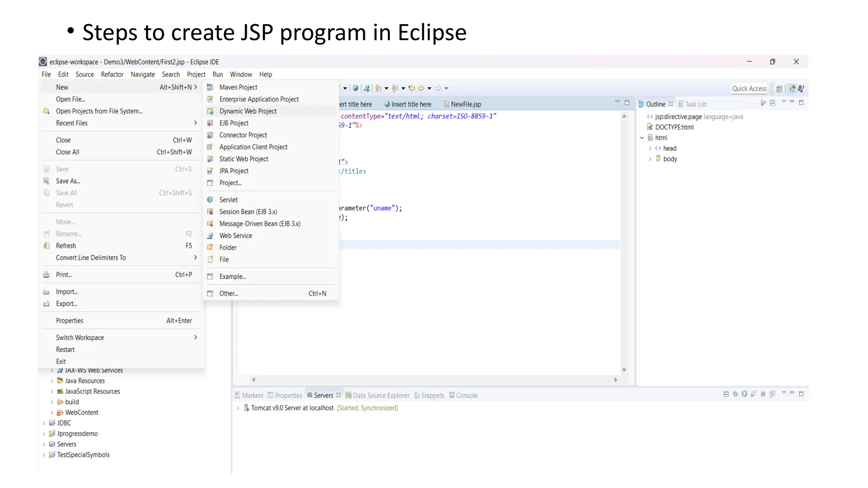Open the back history dropdown arrow
The width and height of the screenshot is (868, 488).
[429, 88]
